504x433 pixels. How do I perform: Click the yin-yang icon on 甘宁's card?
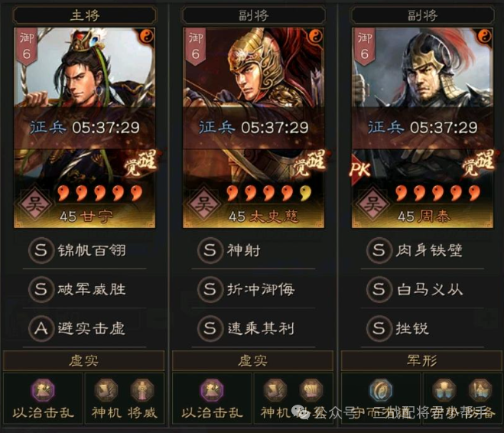(x=147, y=37)
